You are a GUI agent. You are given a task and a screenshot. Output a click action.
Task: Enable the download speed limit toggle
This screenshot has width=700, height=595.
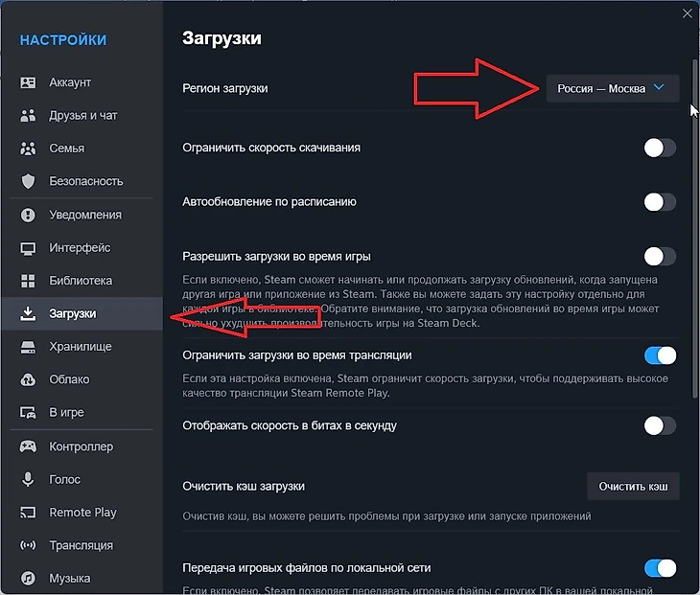coord(660,148)
